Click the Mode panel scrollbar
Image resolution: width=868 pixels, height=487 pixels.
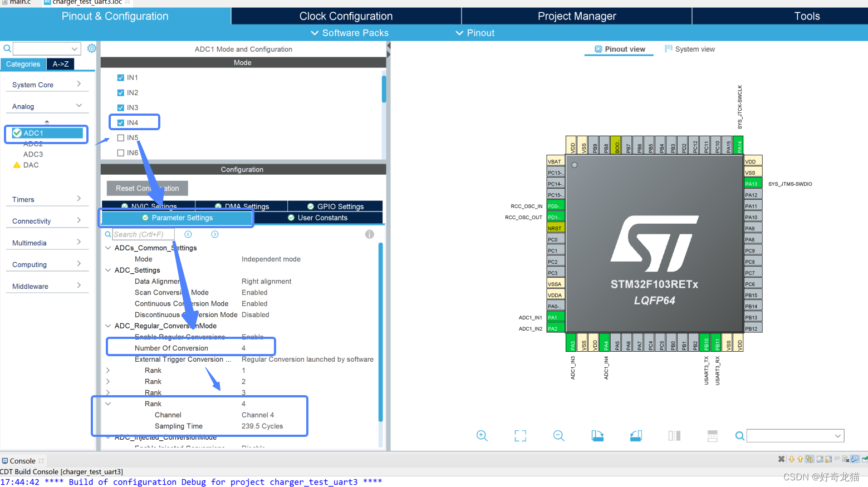[x=384, y=89]
